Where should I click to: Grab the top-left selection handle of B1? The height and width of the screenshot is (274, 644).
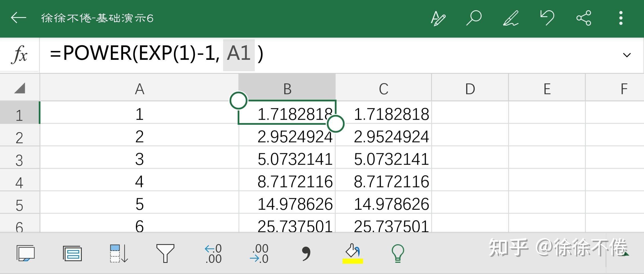pyautogui.click(x=239, y=100)
